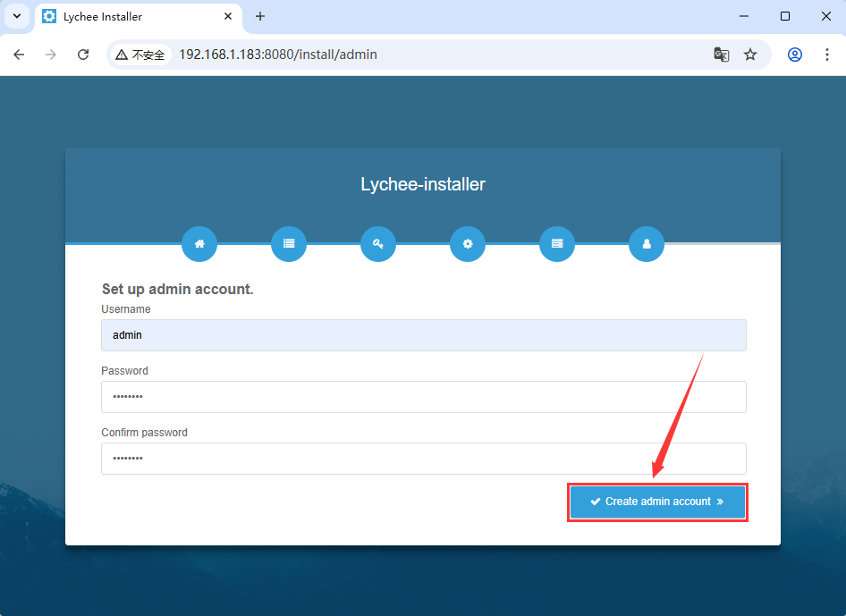Focus the Confirm password field

[x=424, y=459]
